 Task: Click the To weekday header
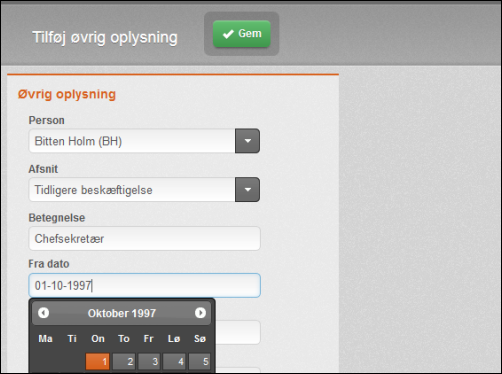tap(124, 339)
